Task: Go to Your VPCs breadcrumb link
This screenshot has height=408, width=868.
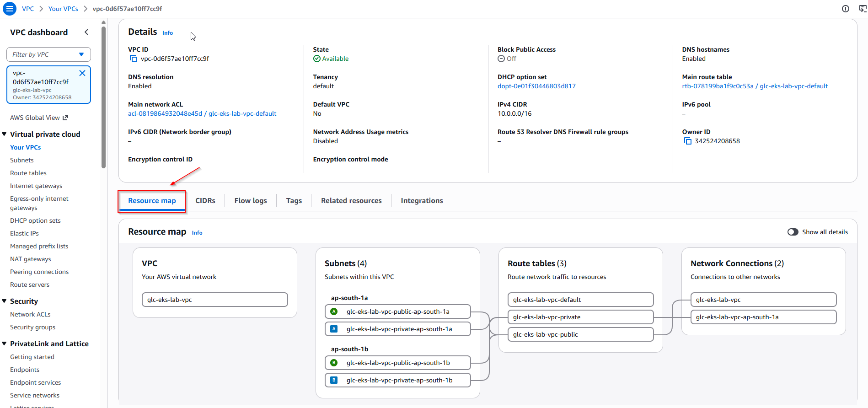Action: click(63, 9)
